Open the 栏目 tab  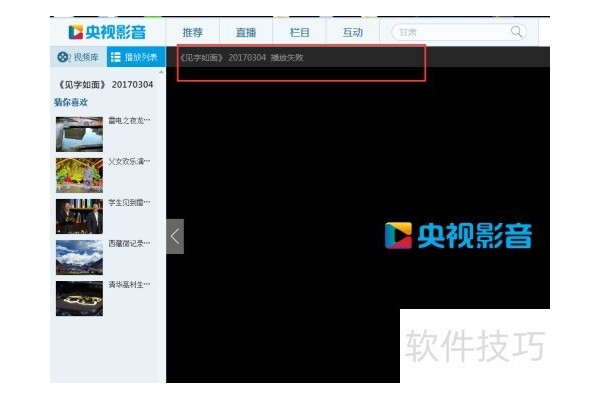[299, 33]
